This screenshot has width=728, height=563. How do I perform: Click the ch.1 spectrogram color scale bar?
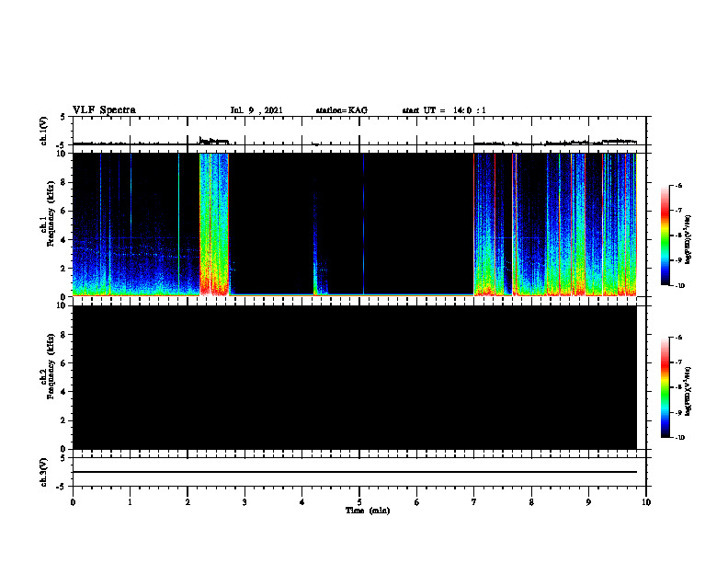pos(665,236)
